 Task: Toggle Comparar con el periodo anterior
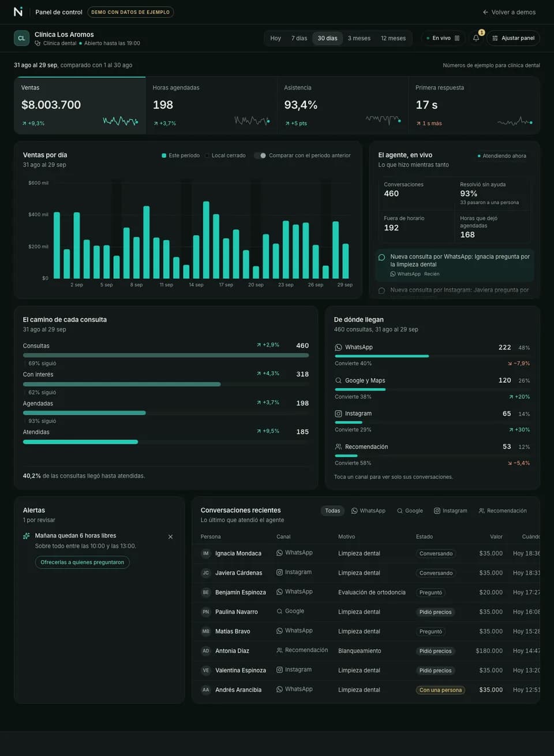[x=260, y=155]
